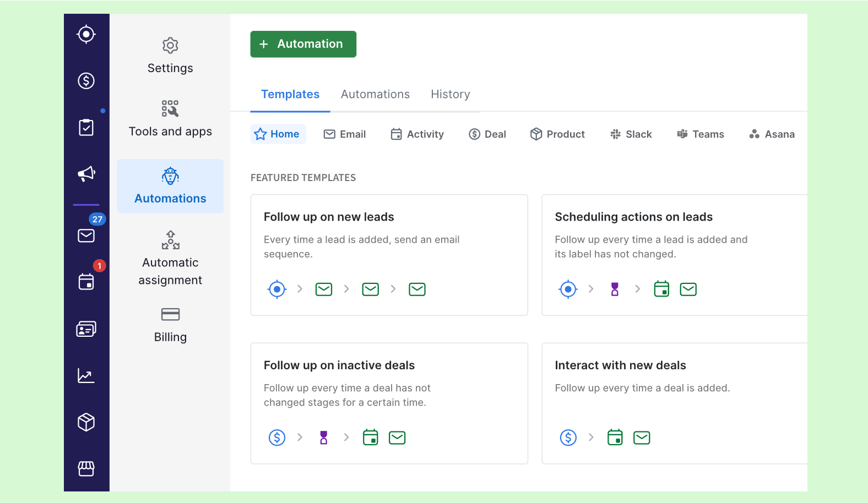Click 'Follow up every time a deal is added.' text
This screenshot has height=503, width=868.
click(642, 388)
